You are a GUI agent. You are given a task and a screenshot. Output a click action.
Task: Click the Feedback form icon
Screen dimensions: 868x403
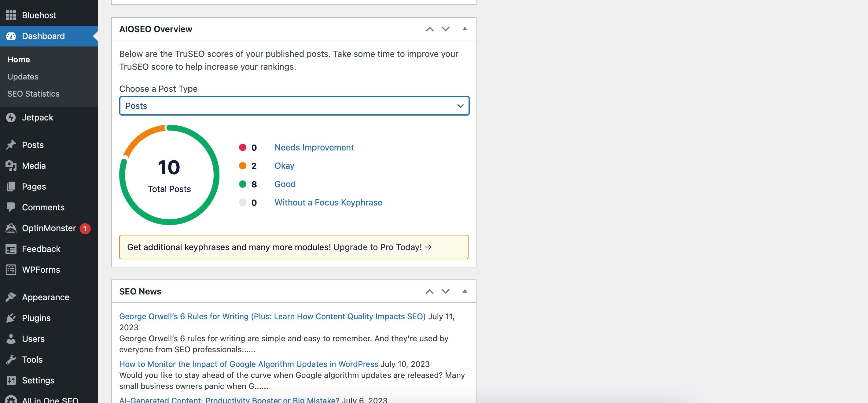(x=11, y=249)
